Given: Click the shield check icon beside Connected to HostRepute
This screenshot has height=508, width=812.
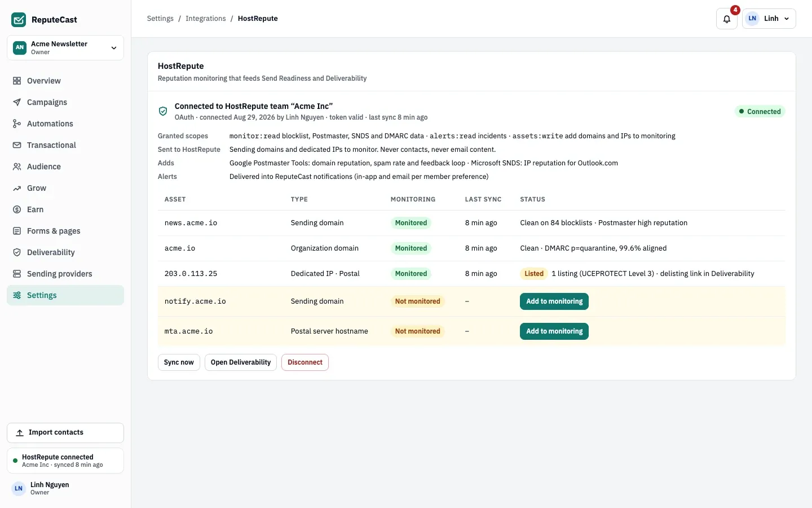Looking at the screenshot, I should pyautogui.click(x=163, y=111).
